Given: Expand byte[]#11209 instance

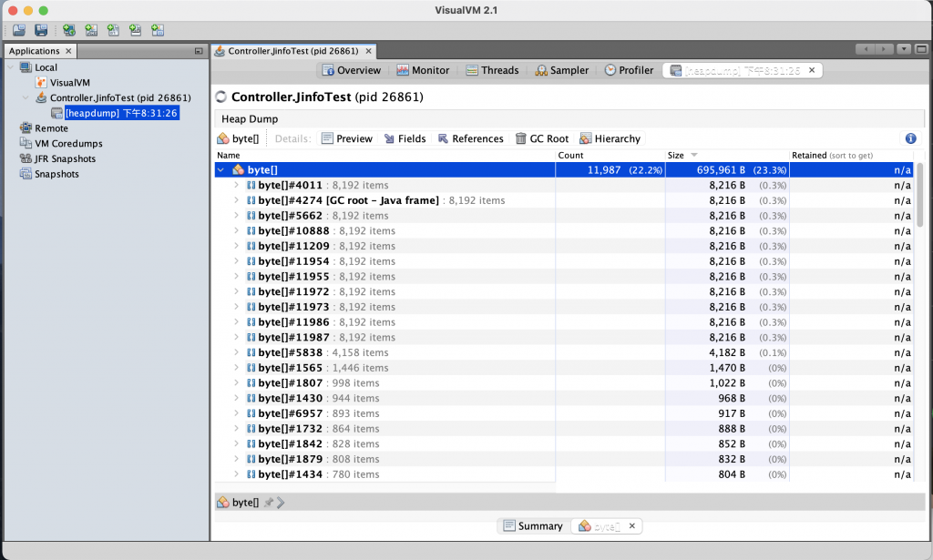Looking at the screenshot, I should 236,246.
